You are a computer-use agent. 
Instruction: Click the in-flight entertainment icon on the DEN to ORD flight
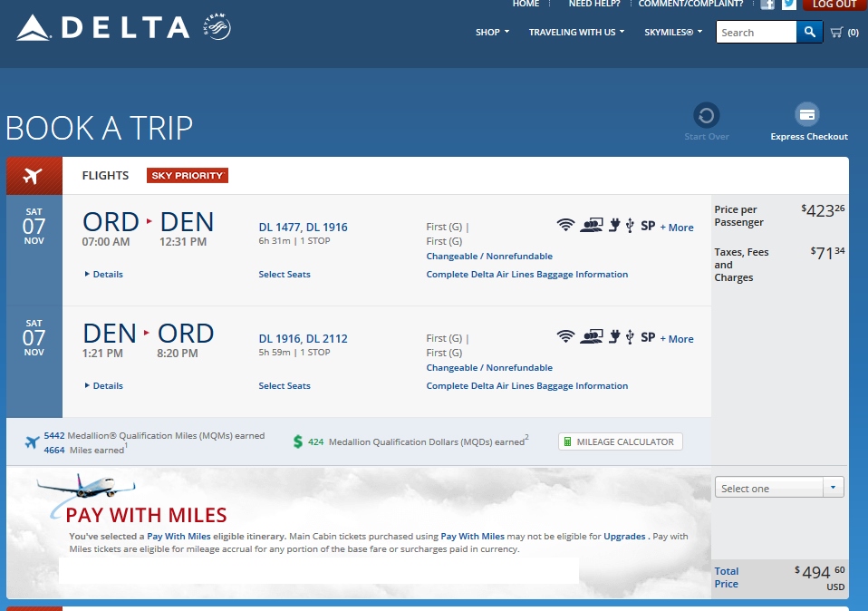tap(593, 336)
